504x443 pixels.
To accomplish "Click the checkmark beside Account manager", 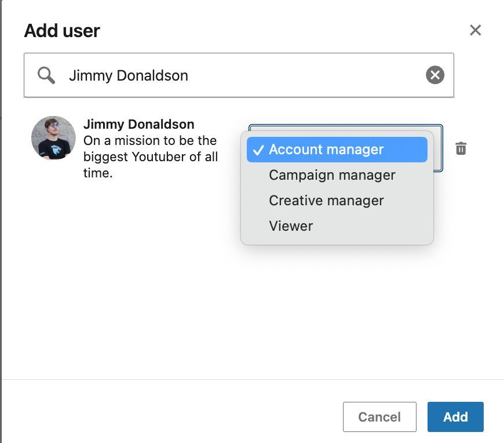I will pyautogui.click(x=258, y=150).
